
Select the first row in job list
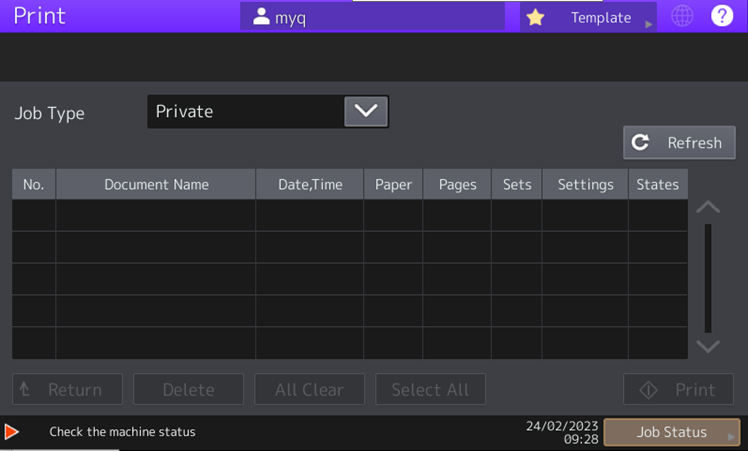[350, 215]
